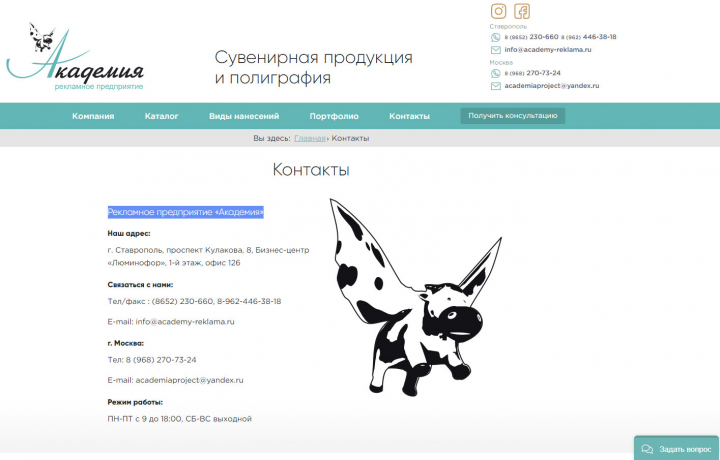Open the Каталог menu item
This screenshot has width=720, height=460.
pos(162,116)
